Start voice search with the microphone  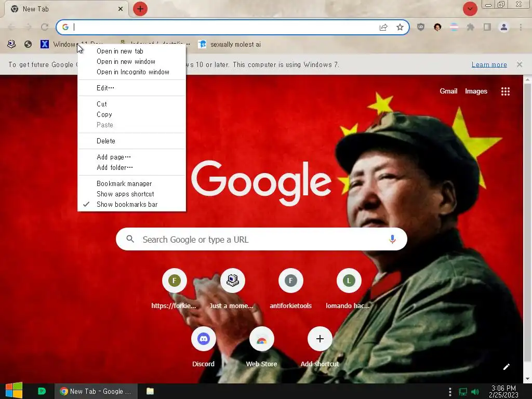click(x=392, y=239)
